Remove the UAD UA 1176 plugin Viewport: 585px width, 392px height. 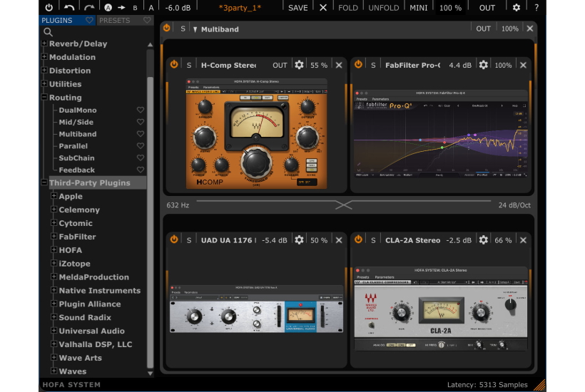click(339, 240)
